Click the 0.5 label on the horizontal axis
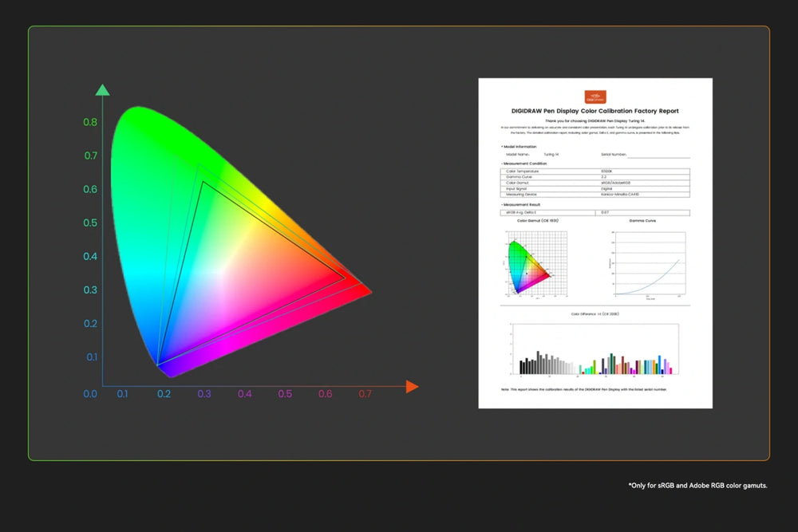Viewport: 798px width, 532px height. 285,394
